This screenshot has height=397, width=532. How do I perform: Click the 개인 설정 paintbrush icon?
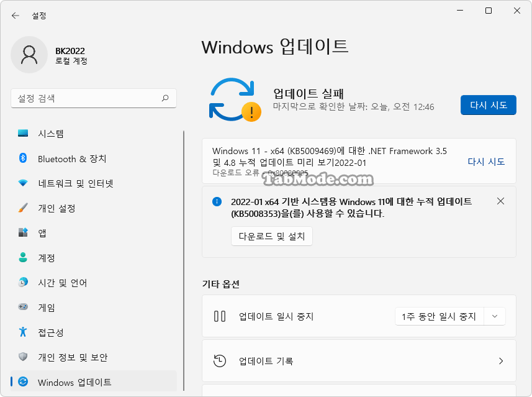click(x=23, y=208)
